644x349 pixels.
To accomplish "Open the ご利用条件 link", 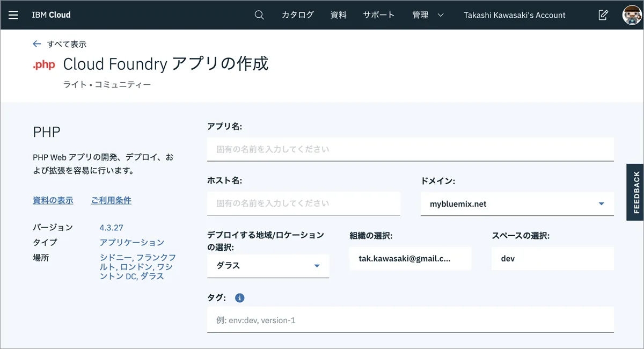I will tap(111, 200).
